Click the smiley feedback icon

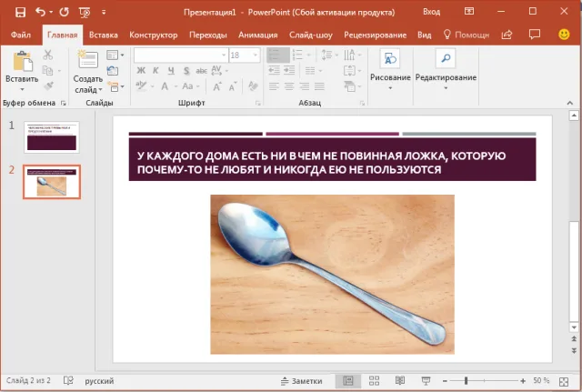tap(564, 35)
